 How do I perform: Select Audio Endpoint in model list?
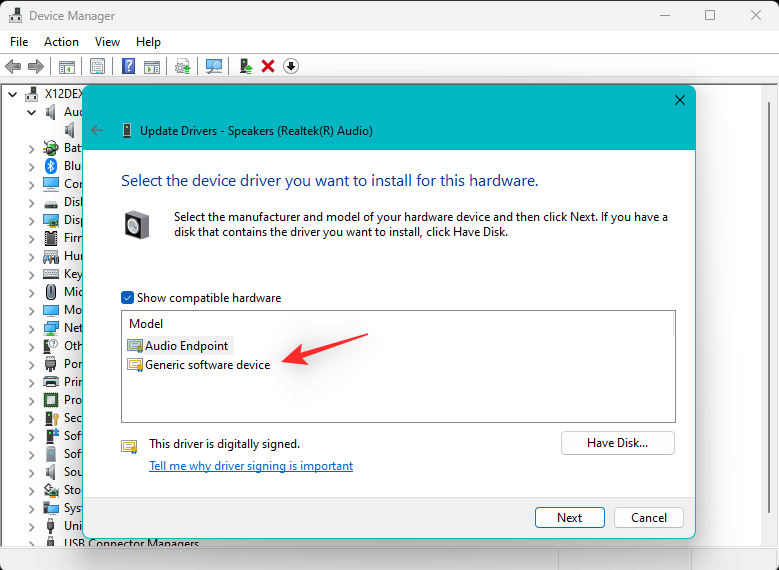[186, 345]
